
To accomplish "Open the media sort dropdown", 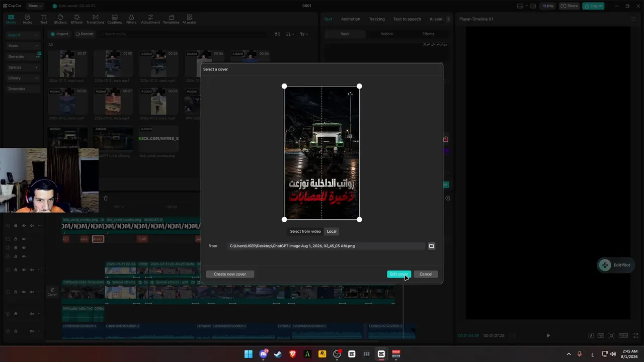I will click(x=290, y=34).
